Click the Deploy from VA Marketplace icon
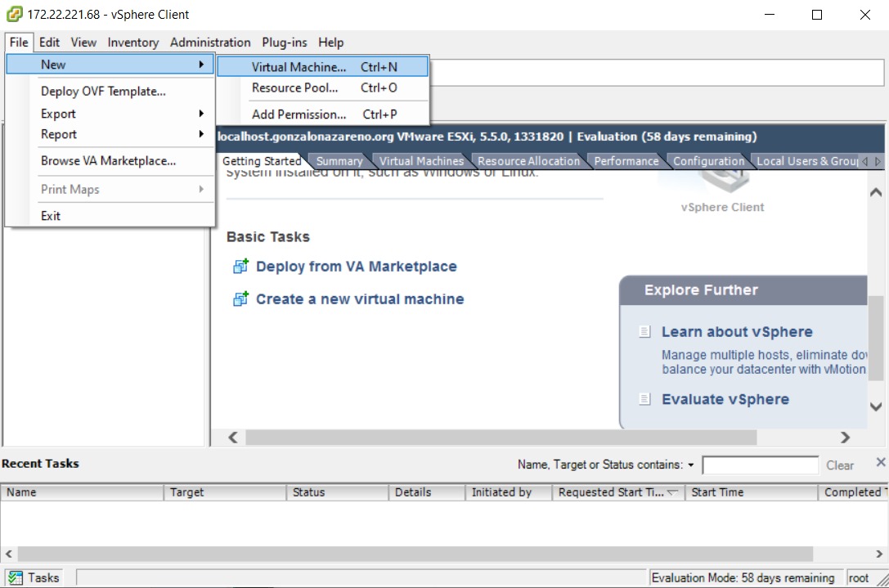The image size is (889, 588). (x=240, y=267)
